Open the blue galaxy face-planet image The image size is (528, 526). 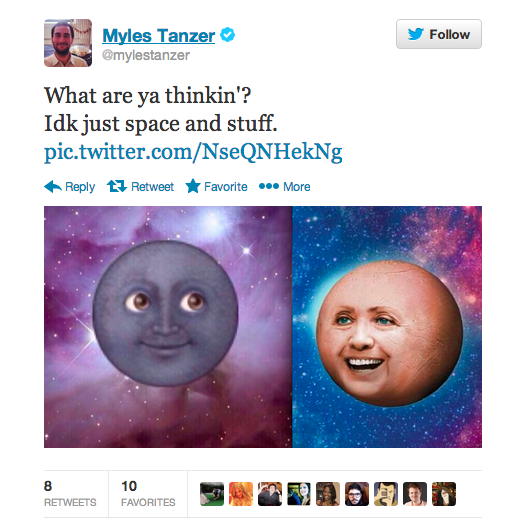(387, 327)
